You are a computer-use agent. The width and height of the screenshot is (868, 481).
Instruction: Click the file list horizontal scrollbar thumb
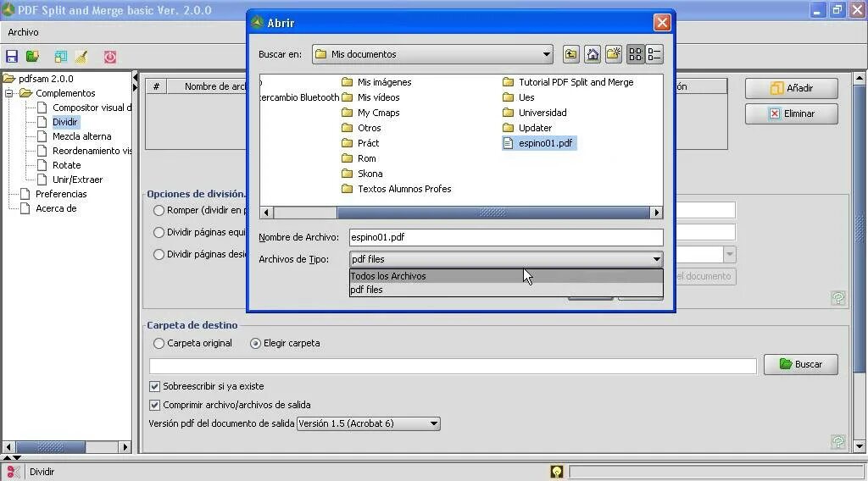tap(492, 213)
